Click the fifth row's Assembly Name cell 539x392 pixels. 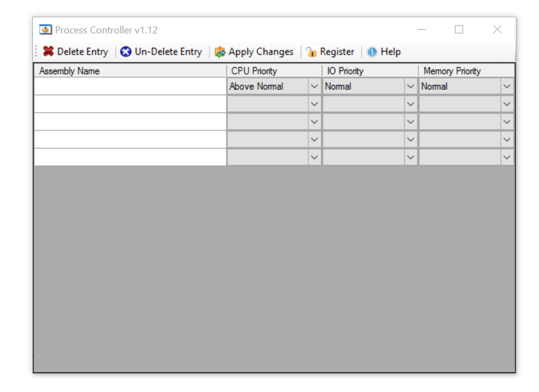coord(130,158)
